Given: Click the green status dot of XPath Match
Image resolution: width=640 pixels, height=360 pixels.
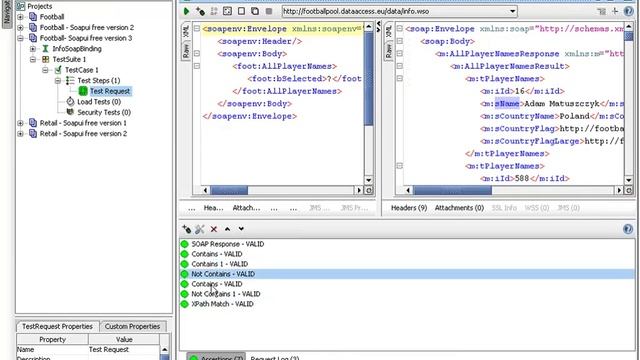Looking at the screenshot, I should pos(184,304).
